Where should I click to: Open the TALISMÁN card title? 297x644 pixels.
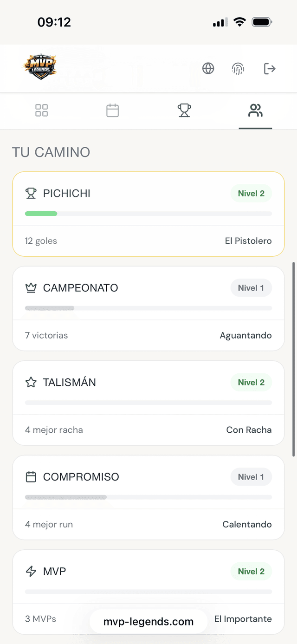(x=70, y=383)
